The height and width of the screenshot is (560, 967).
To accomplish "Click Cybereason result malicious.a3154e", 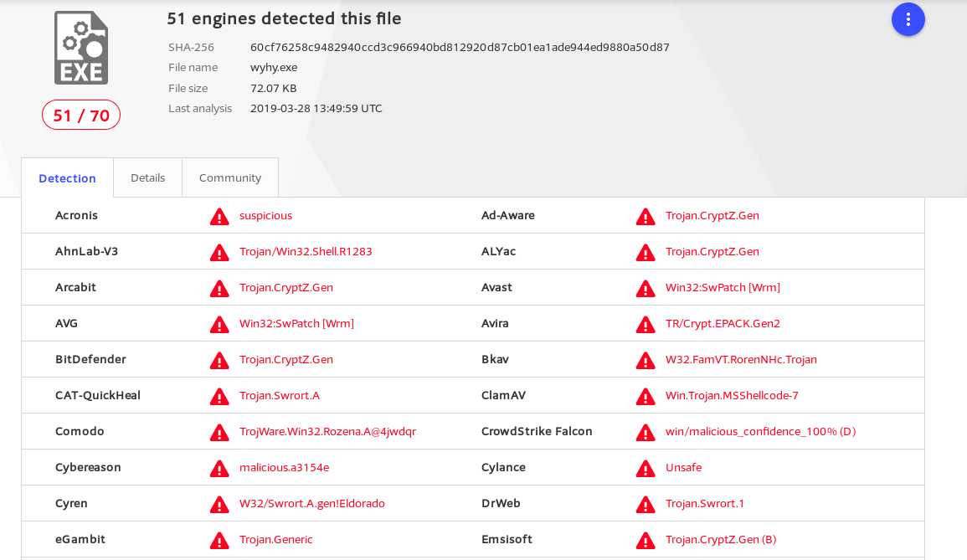I will coord(285,467).
